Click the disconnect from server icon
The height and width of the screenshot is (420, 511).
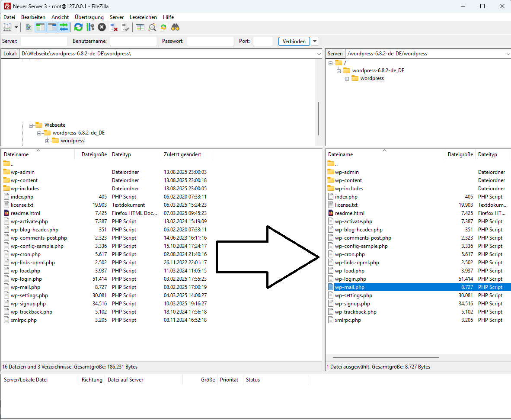pos(114,27)
